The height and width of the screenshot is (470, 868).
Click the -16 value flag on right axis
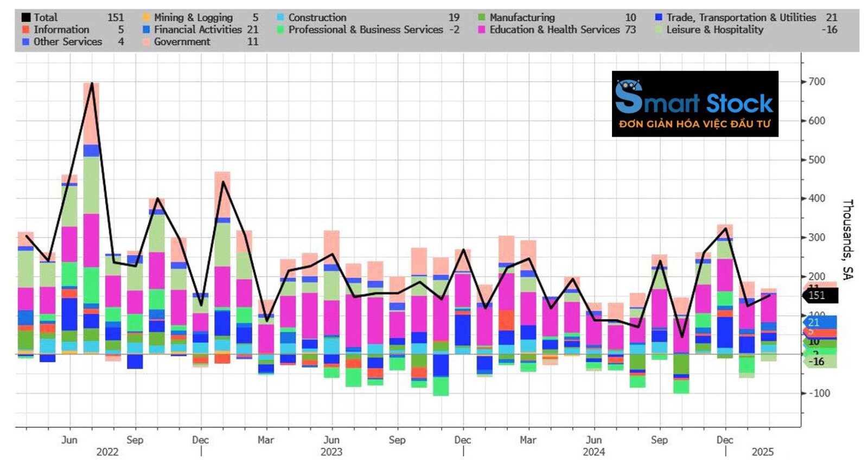click(x=819, y=362)
